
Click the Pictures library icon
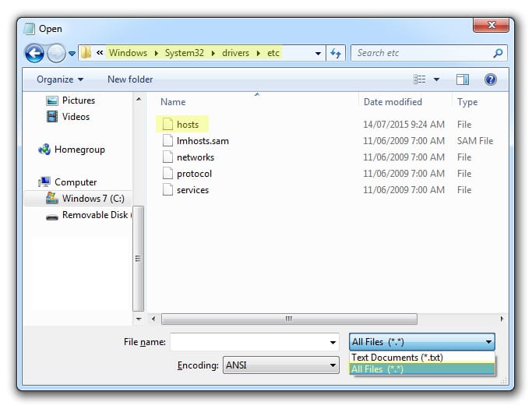[x=51, y=100]
